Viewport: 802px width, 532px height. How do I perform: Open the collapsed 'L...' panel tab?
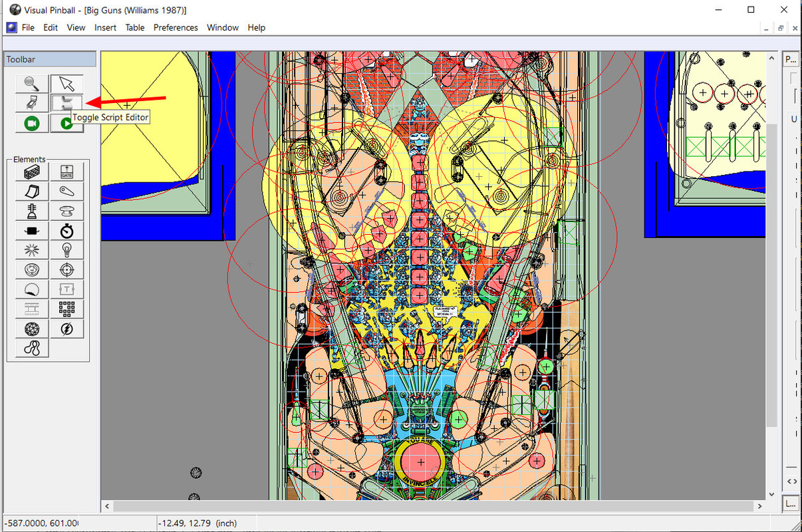pos(791,503)
